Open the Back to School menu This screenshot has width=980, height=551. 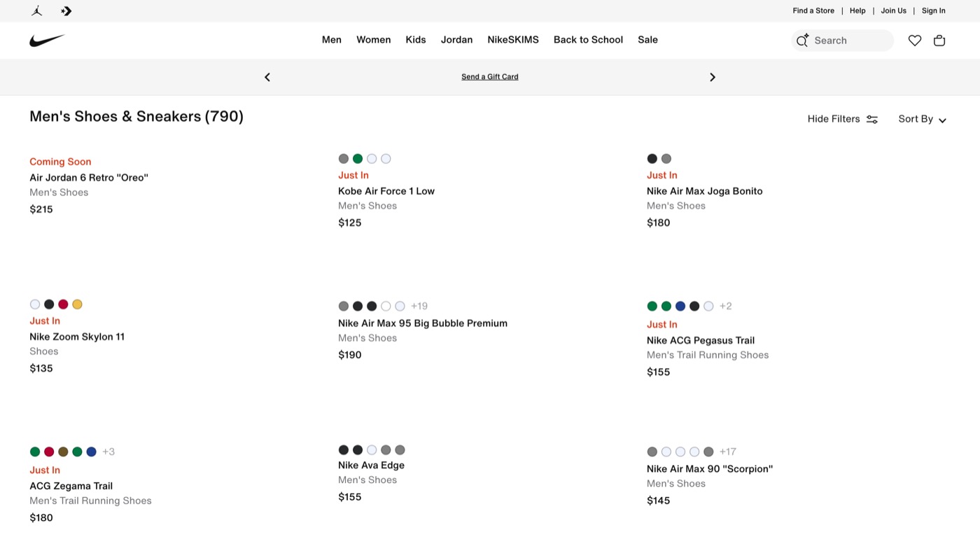[x=588, y=40]
